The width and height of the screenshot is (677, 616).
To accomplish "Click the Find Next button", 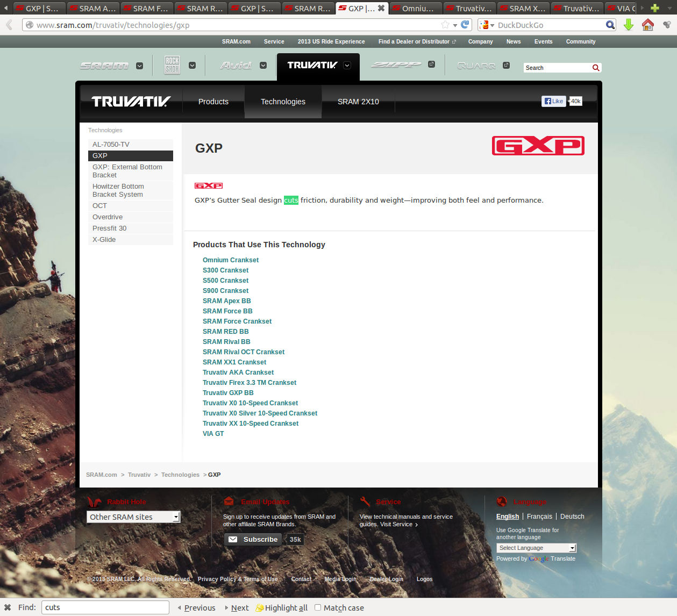I will (237, 608).
